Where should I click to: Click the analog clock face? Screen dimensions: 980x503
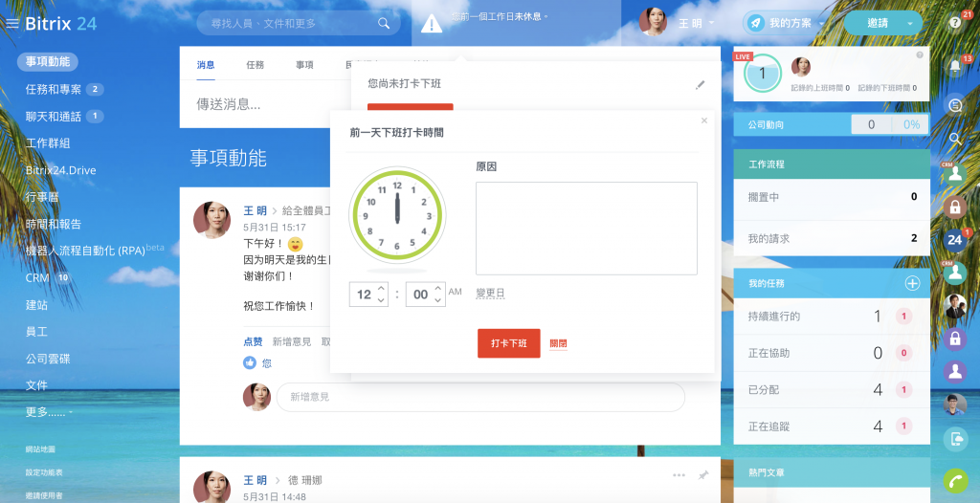[397, 215]
